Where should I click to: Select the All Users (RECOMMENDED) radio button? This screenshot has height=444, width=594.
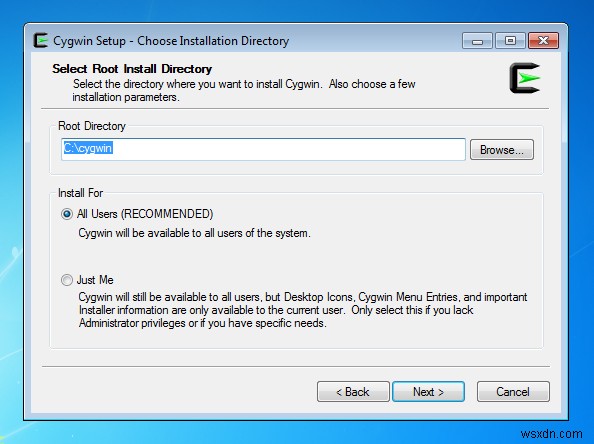[x=67, y=214]
